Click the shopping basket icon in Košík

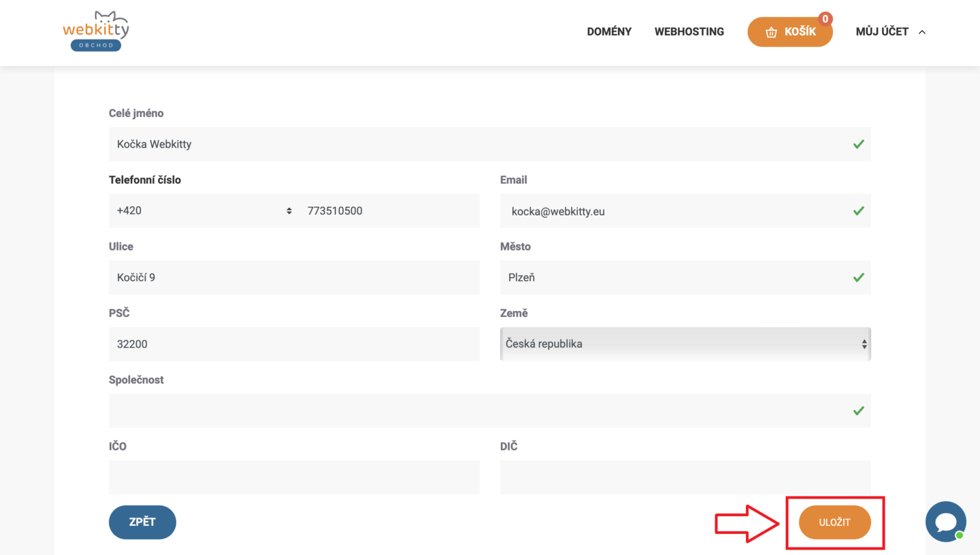(771, 32)
